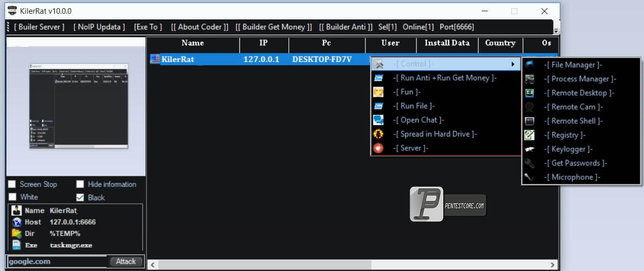Screen dimensions: 644x271
Task: Click the Remote Desktop monitor icon
Action: [530, 93]
